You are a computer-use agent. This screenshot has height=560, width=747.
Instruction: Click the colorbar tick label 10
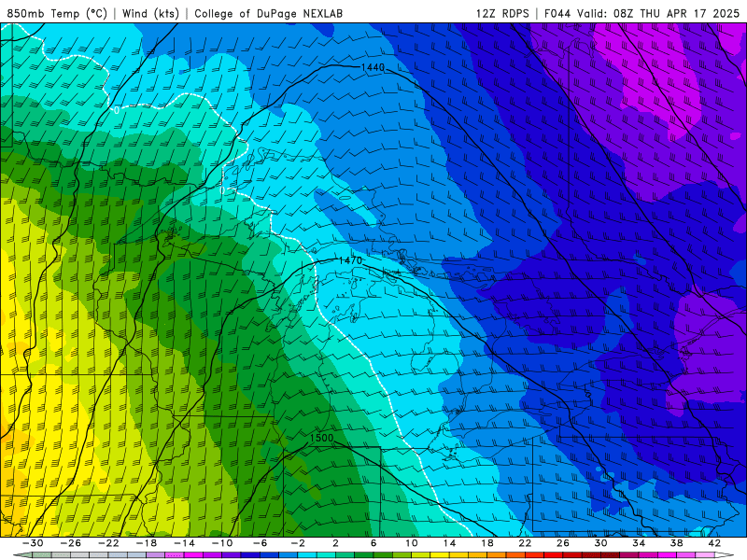point(412,543)
